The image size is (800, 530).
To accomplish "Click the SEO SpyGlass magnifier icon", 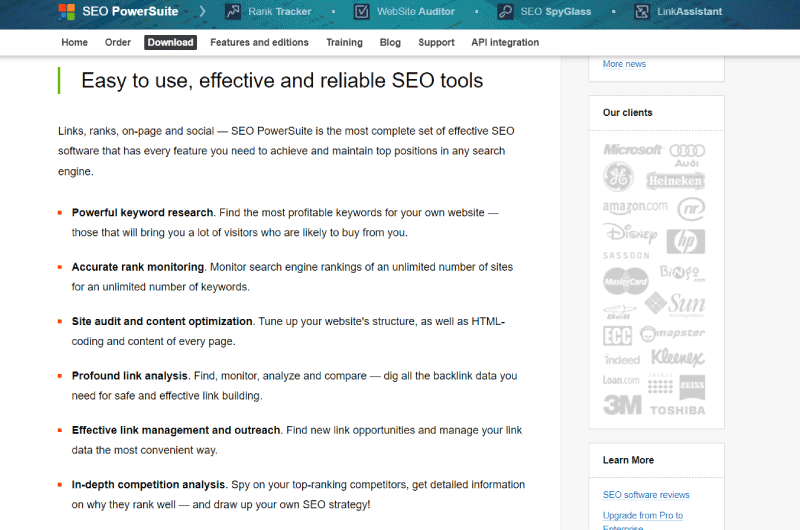I will click(x=505, y=11).
